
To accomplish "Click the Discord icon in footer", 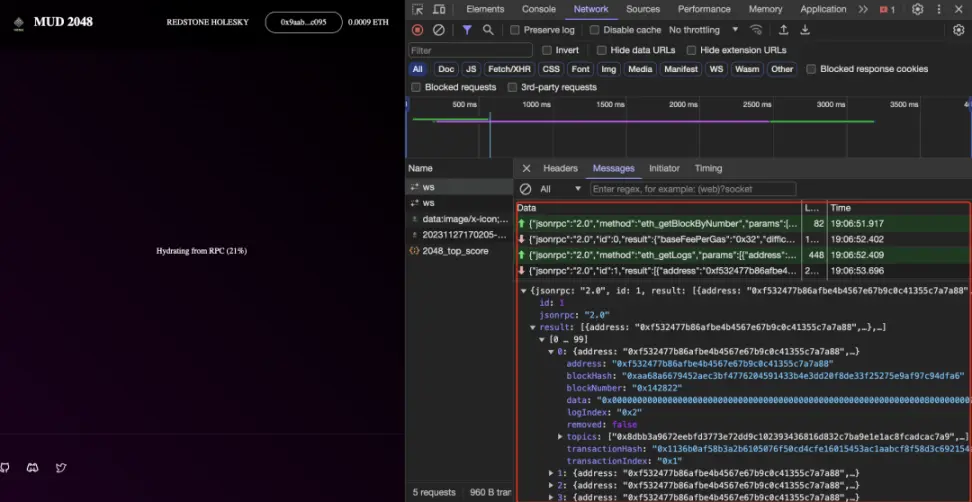I will 33,468.
